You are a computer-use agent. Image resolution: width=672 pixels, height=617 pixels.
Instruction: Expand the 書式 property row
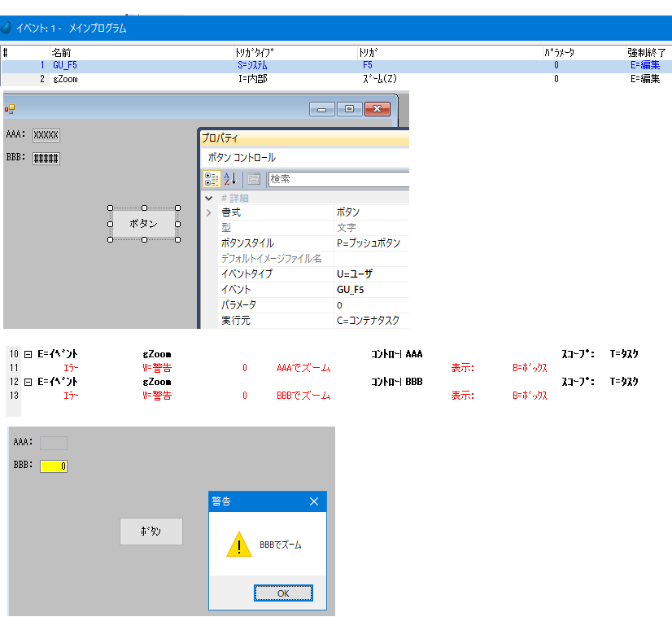[209, 212]
